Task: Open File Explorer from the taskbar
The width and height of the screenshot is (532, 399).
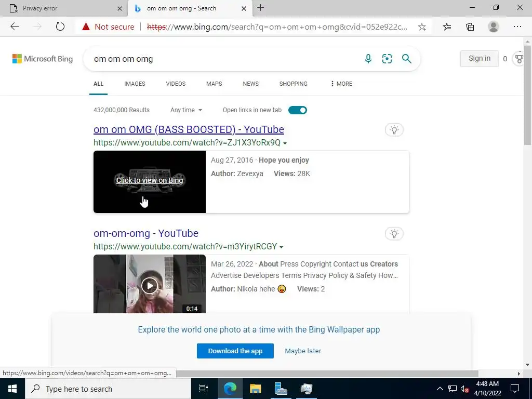Action: (x=255, y=389)
